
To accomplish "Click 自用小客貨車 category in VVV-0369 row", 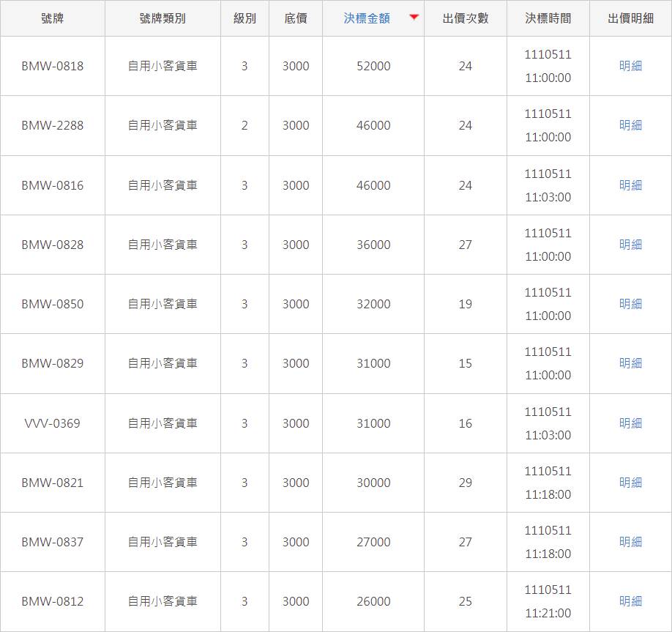I will point(163,423).
